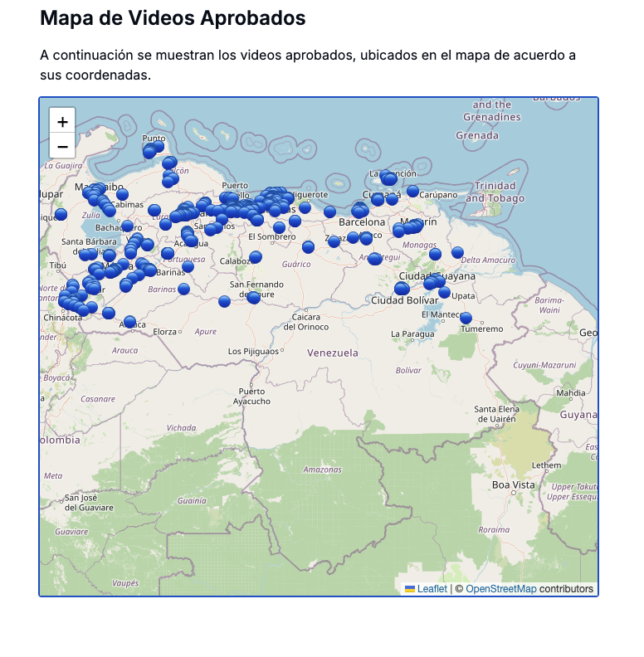644x657 pixels.
Task: Click the 'Los Pijiguaos' label
Action: coord(253,351)
